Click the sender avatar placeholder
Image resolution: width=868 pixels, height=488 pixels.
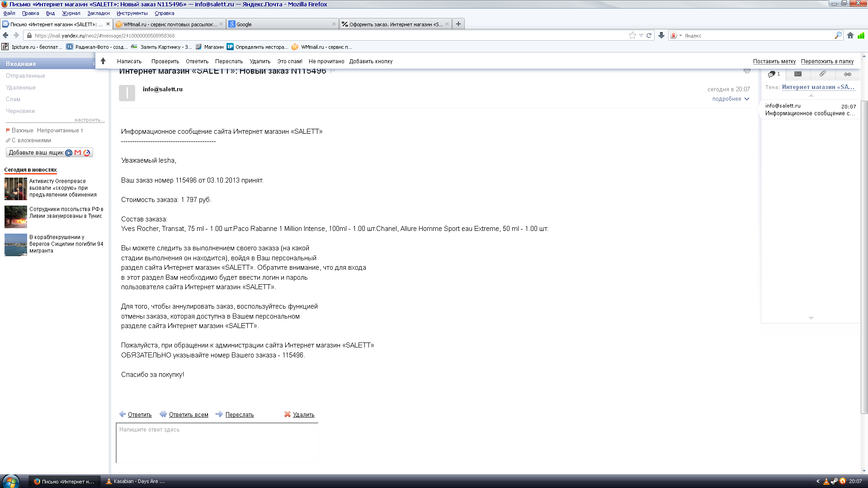point(127,93)
